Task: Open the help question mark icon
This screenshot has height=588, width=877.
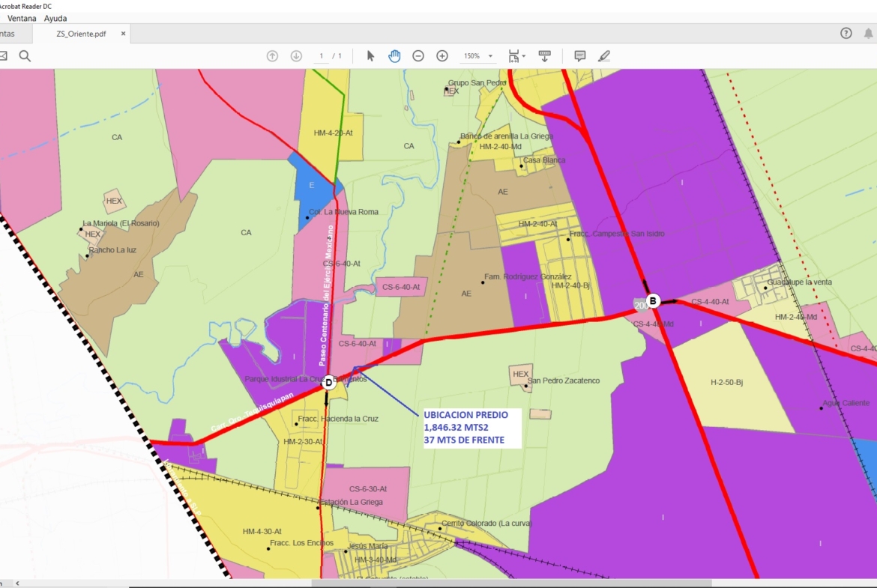Action: click(846, 33)
